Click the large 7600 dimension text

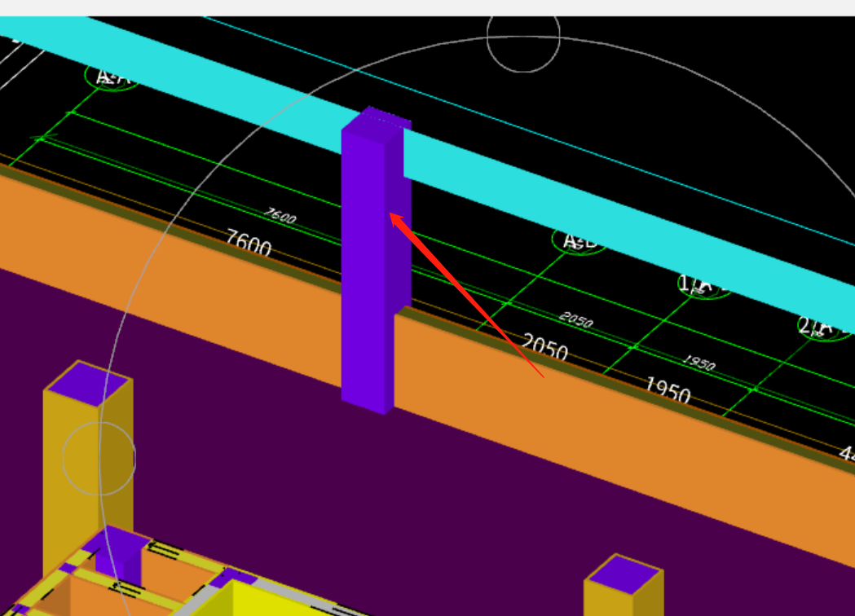pos(249,244)
